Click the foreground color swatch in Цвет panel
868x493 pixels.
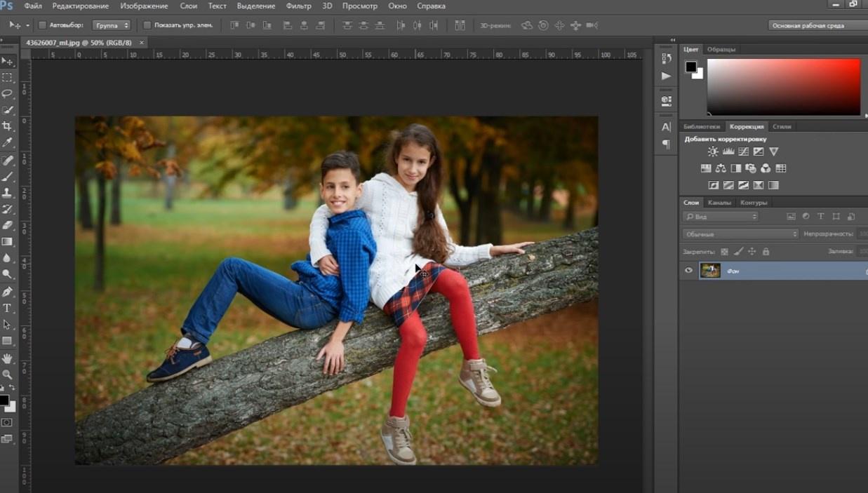coord(690,67)
